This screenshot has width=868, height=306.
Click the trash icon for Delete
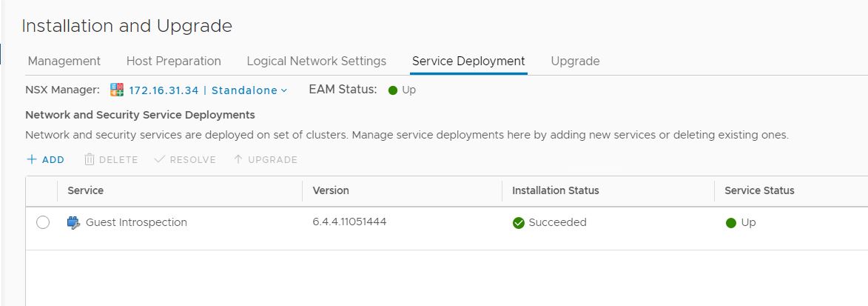[90, 159]
